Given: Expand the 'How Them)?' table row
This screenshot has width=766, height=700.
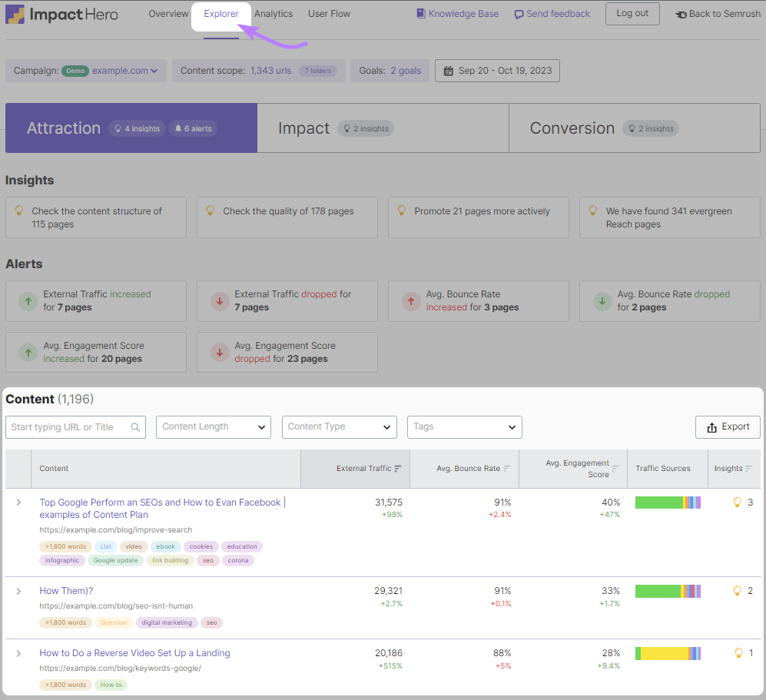Looking at the screenshot, I should click(18, 591).
